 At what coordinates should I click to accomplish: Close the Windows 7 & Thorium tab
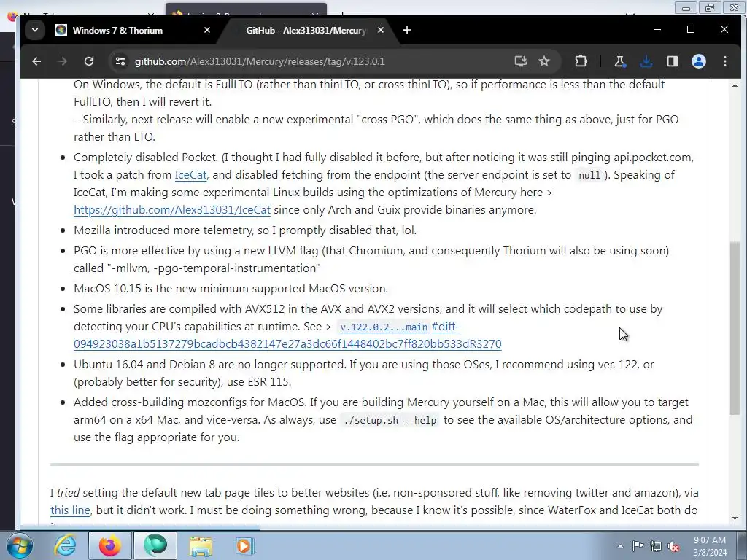[206, 30]
